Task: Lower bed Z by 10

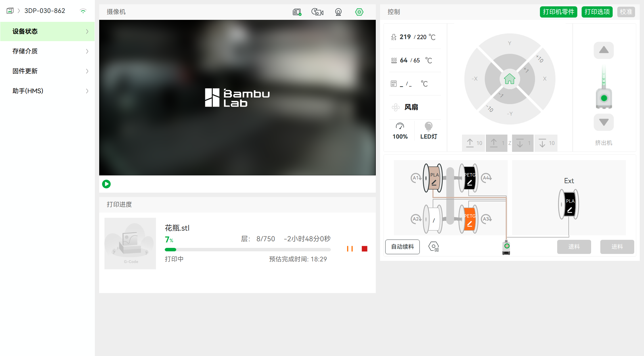Action: [546, 143]
